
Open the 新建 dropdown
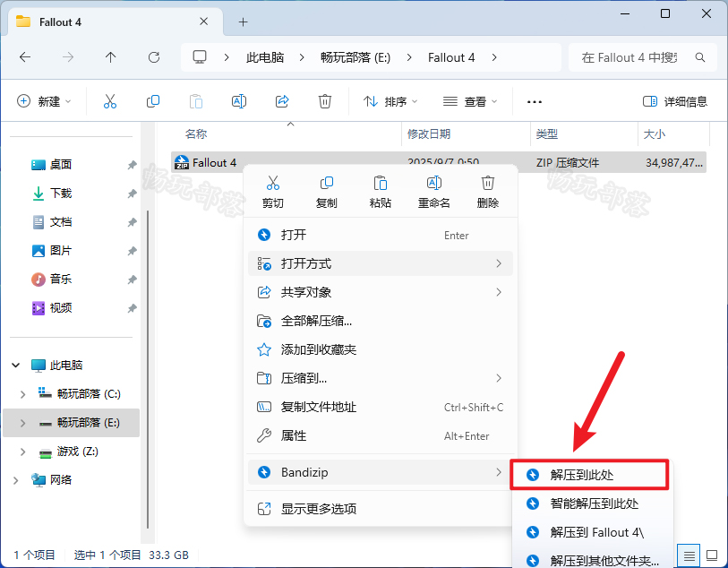[x=44, y=101]
